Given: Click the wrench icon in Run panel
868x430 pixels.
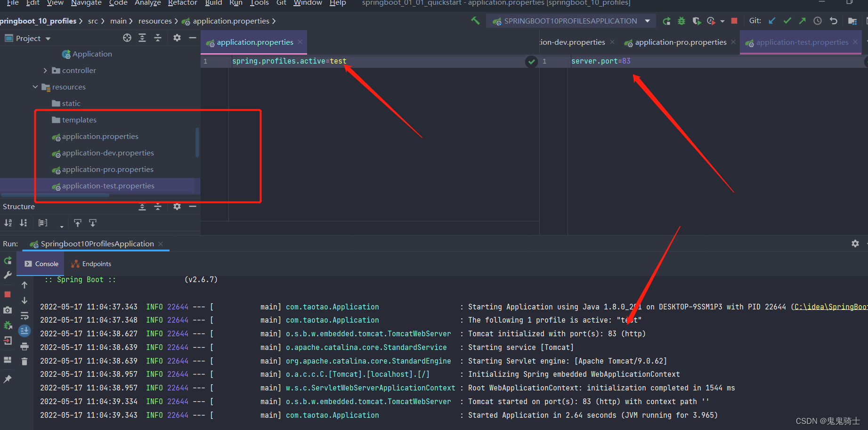Looking at the screenshot, I should pos(8,275).
